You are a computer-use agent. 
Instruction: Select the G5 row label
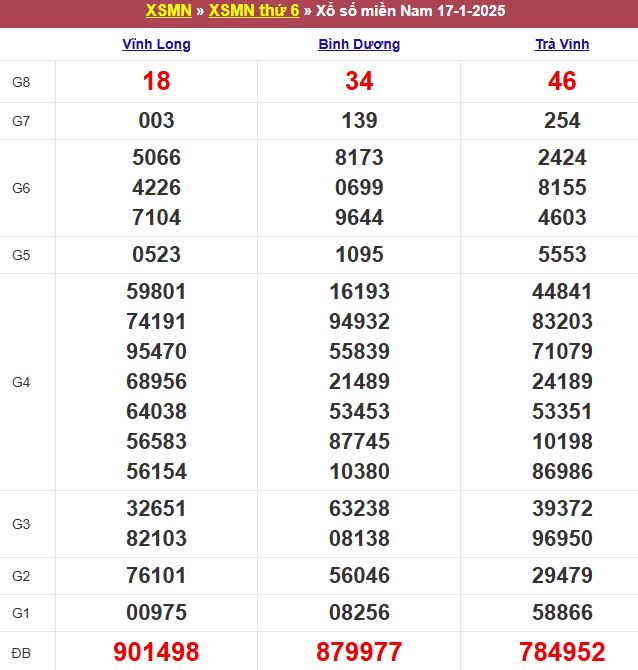tap(21, 255)
